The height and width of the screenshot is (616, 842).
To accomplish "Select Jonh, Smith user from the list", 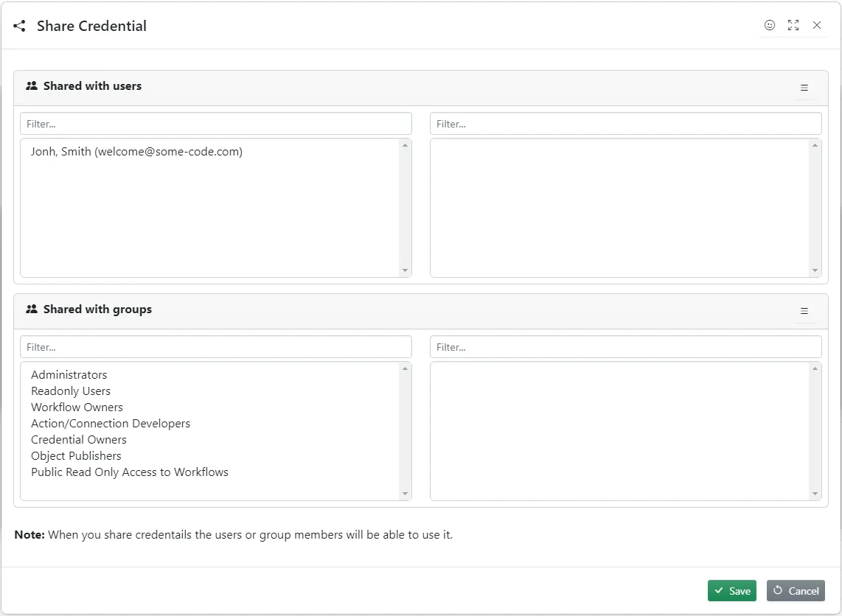I will pos(136,152).
